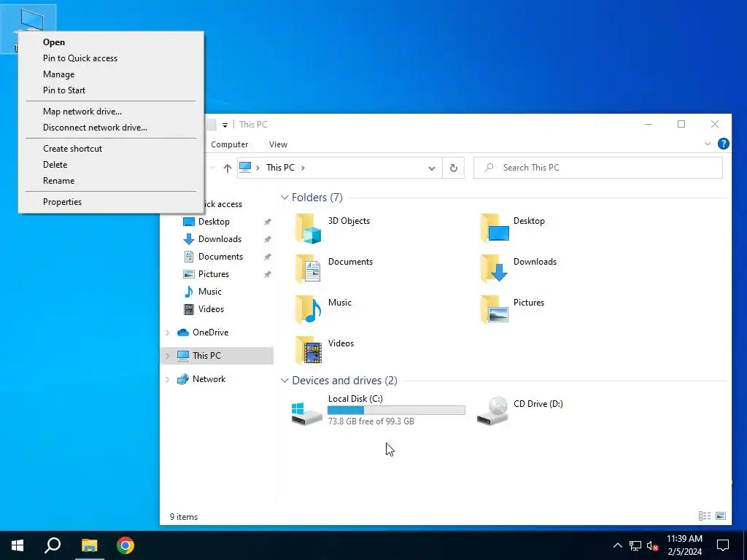The height and width of the screenshot is (560, 747).
Task: Click the Up arrow navigation button
Action: point(228,168)
